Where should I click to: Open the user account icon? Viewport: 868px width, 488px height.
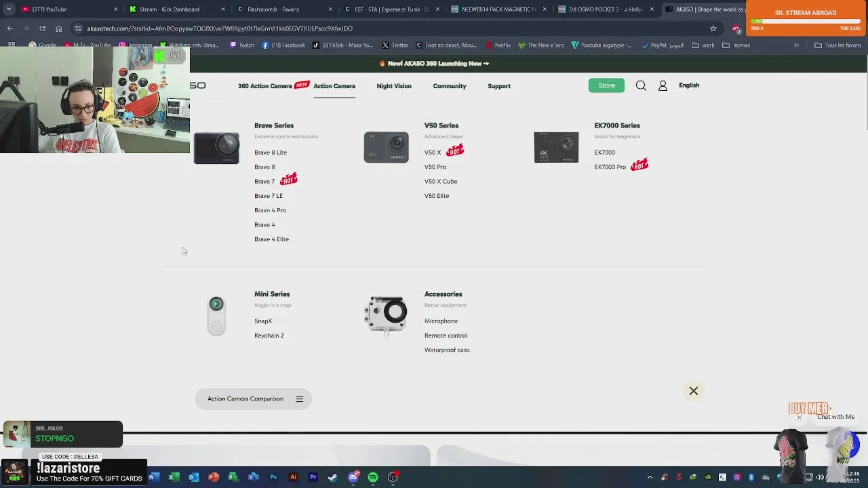[663, 85]
